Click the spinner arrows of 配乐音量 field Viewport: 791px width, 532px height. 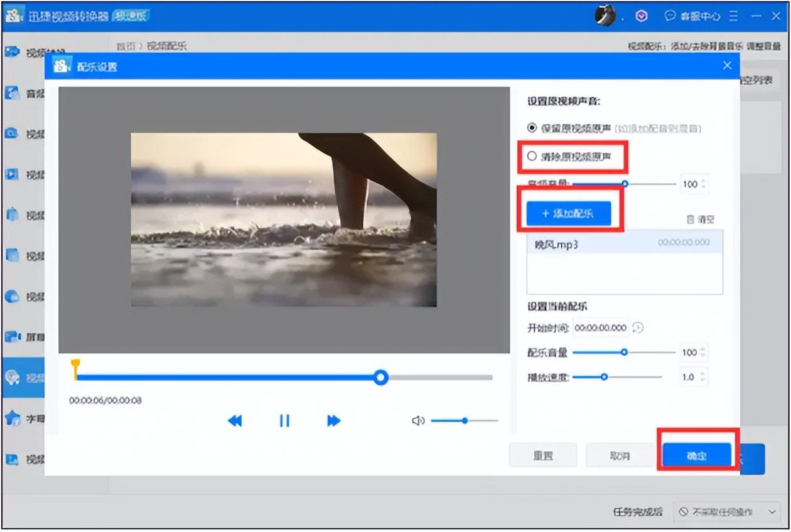point(703,353)
